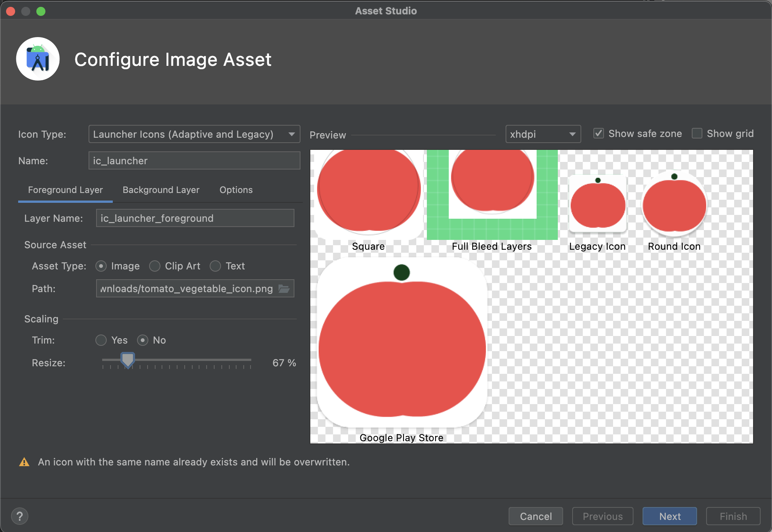This screenshot has width=772, height=532.
Task: Switch to the Options tab
Action: tap(236, 190)
